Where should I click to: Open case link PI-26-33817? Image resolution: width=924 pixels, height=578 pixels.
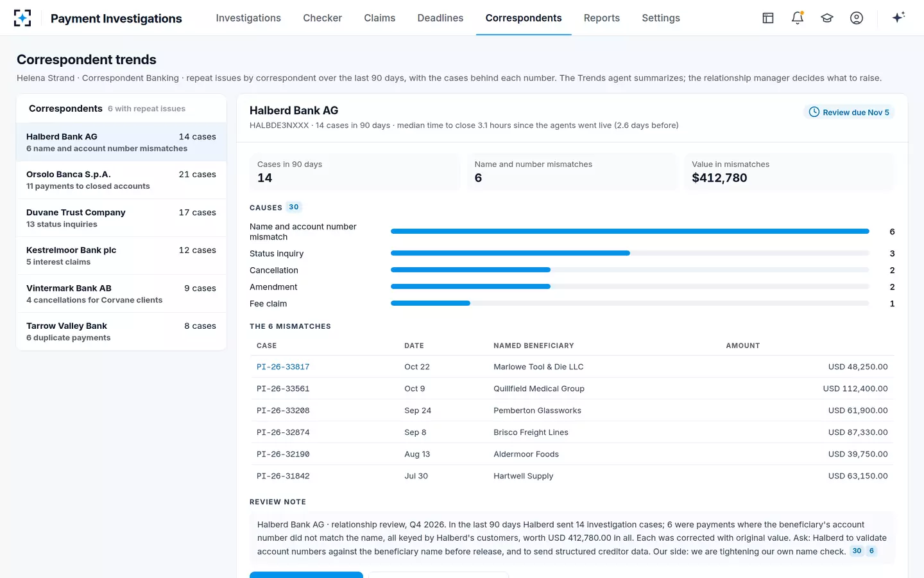coord(283,367)
